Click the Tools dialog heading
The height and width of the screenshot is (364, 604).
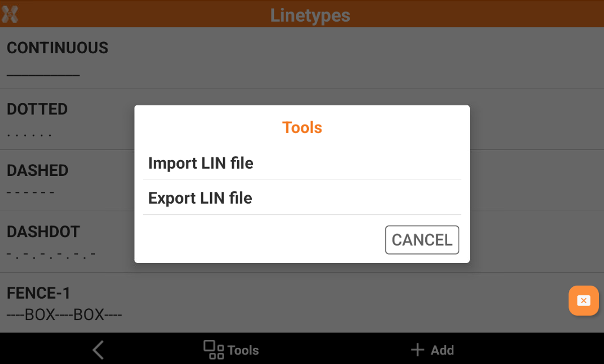point(302,128)
